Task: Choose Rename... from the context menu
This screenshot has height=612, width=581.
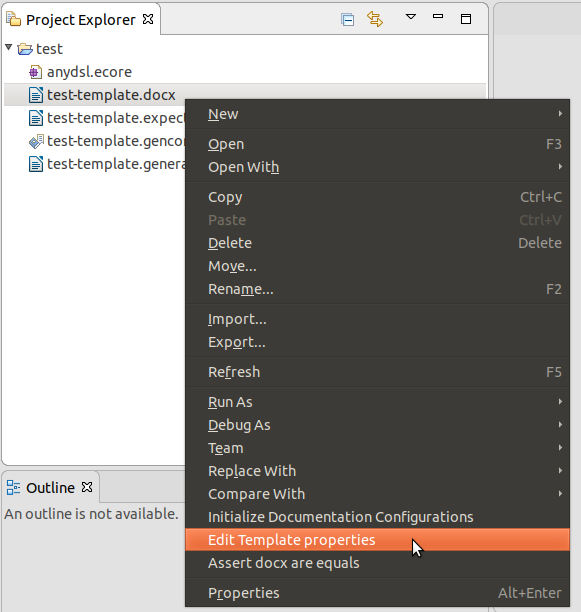Action: coord(377,289)
